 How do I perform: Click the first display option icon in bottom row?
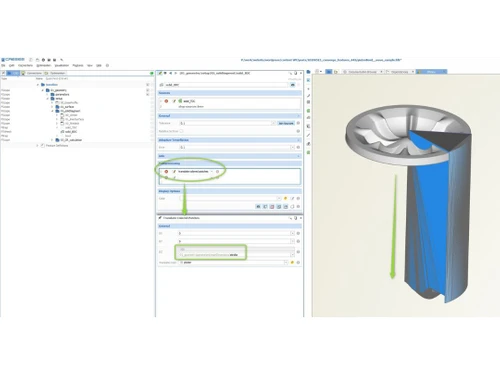tap(258, 207)
